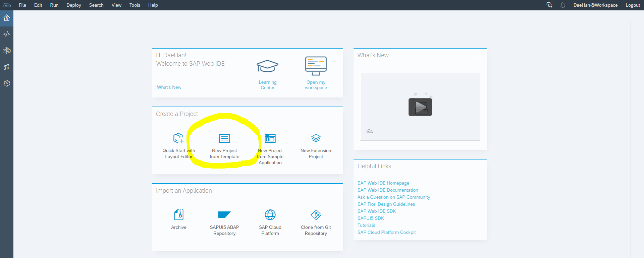Click the Open my workspace link text

[x=316, y=85]
